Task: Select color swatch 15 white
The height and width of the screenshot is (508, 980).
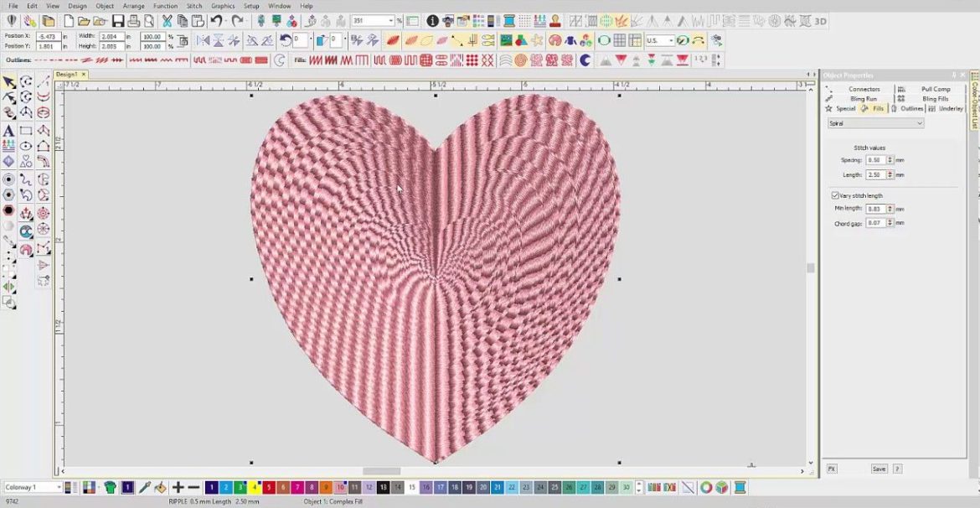Action: coord(411,487)
